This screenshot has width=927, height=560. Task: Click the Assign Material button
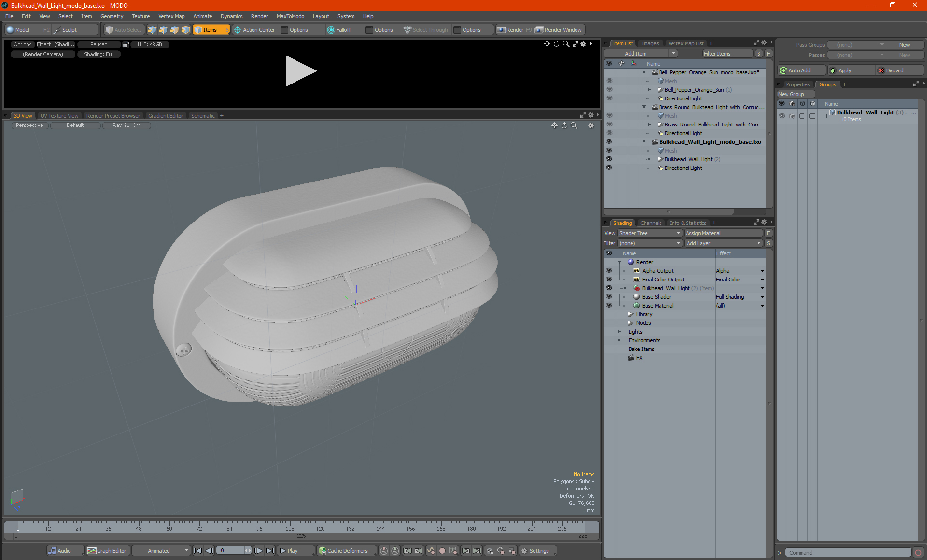tap(723, 233)
